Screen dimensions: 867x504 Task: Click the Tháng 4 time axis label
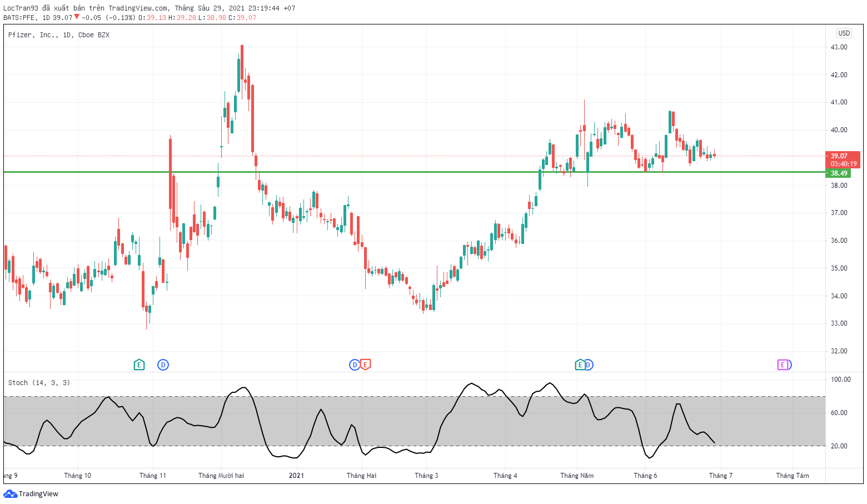point(505,476)
